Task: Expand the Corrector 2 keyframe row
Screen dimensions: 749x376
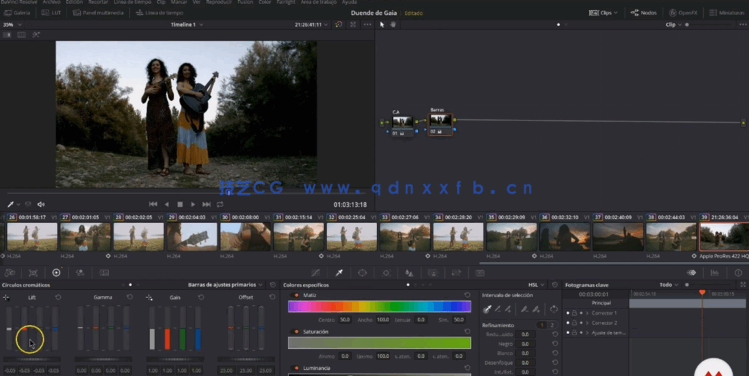Action: coord(587,323)
